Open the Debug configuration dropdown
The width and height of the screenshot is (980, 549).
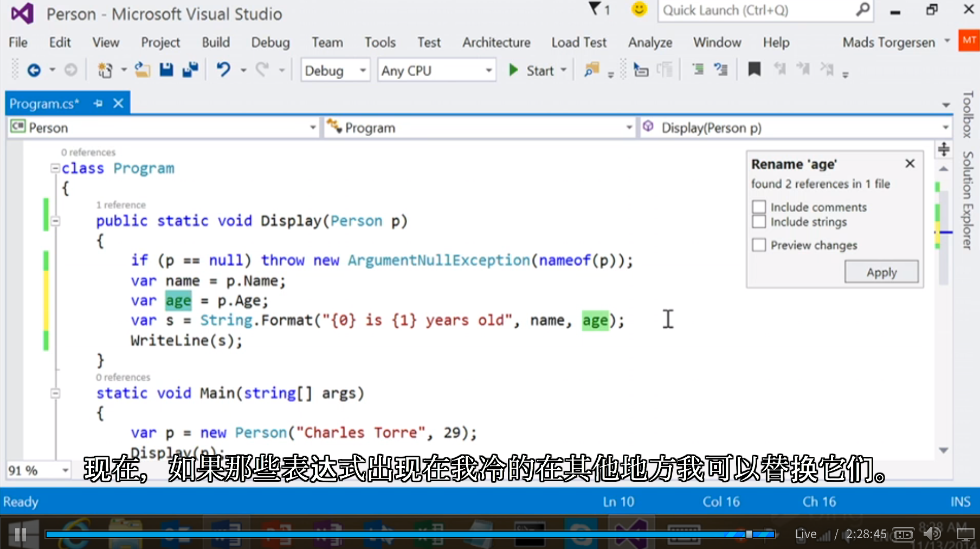coord(335,71)
